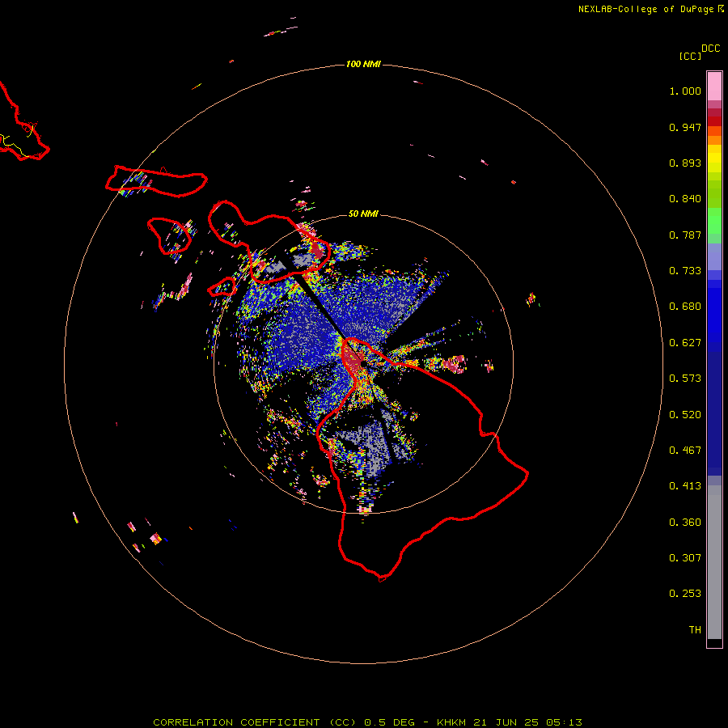This screenshot has height=728, width=728.
Task: Click the 0.413 legend value
Action: [685, 486]
